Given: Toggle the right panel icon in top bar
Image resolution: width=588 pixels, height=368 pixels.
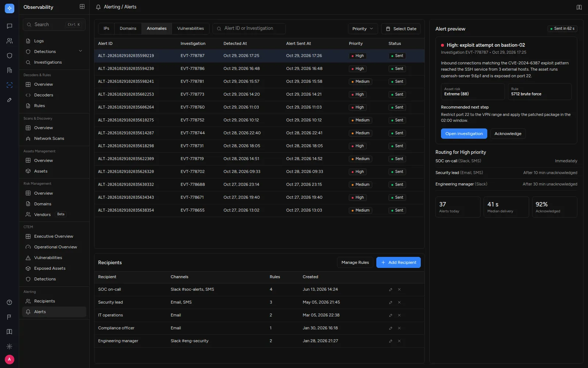Looking at the screenshot, I should point(579,7).
